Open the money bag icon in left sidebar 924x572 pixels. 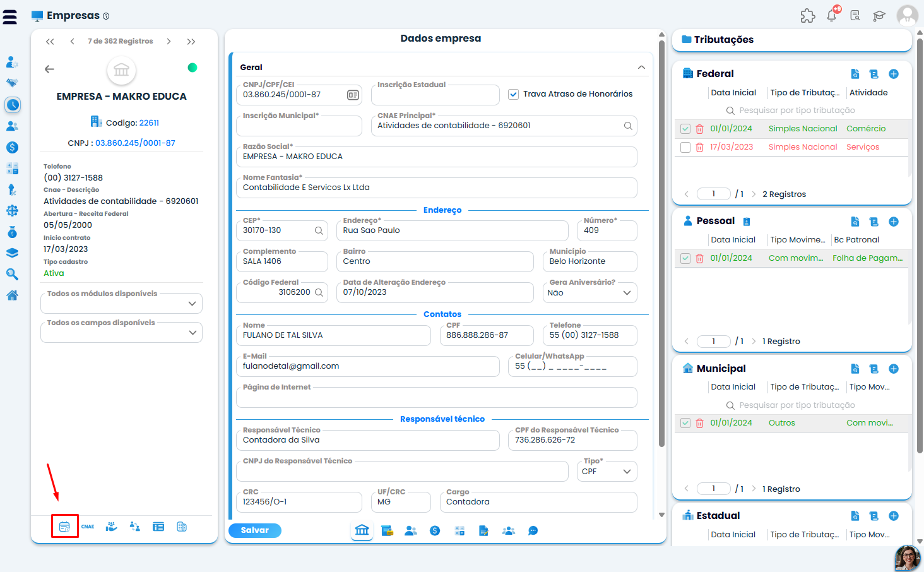coord(12,232)
